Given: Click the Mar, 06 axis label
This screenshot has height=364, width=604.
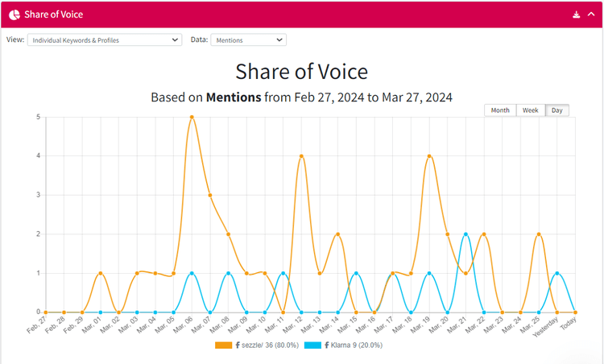Looking at the screenshot, I should pos(183,325).
